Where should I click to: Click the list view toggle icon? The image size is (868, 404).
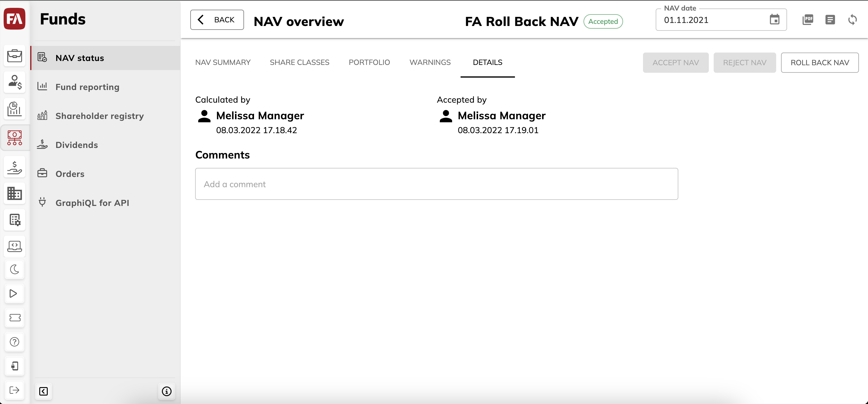pyautogui.click(x=830, y=20)
